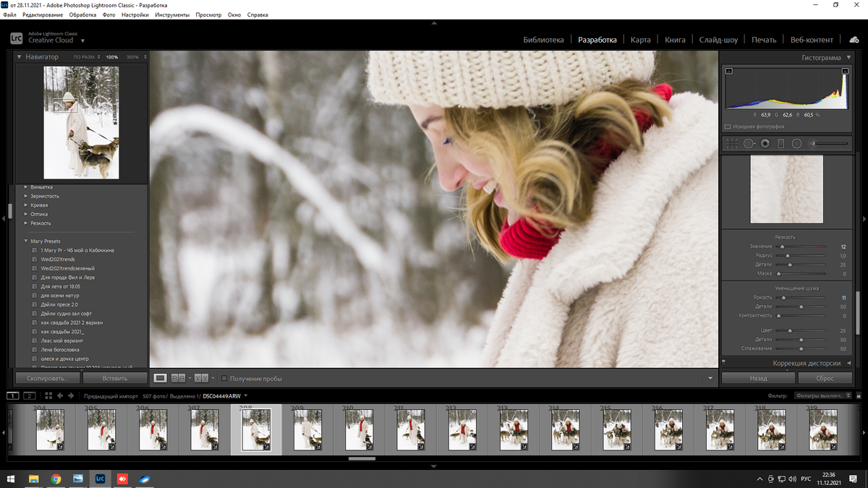Activate the Red Eye Correction tool

coord(765,143)
